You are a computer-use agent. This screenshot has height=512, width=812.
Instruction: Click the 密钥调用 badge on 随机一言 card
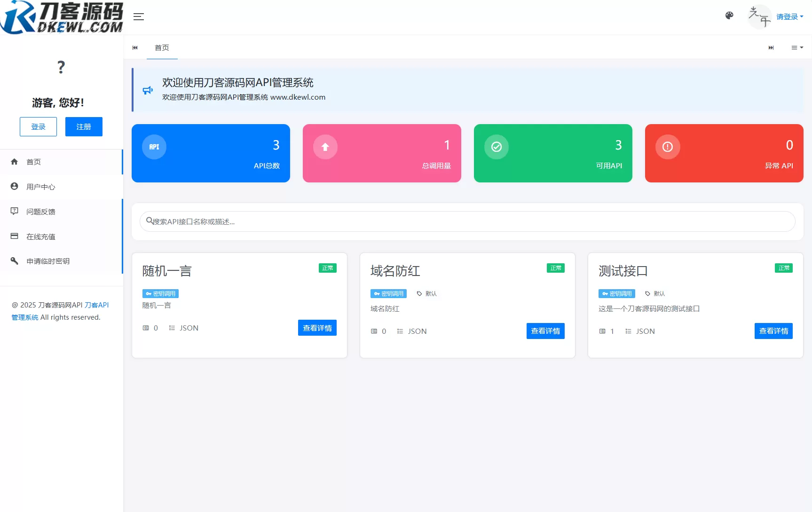(160, 293)
